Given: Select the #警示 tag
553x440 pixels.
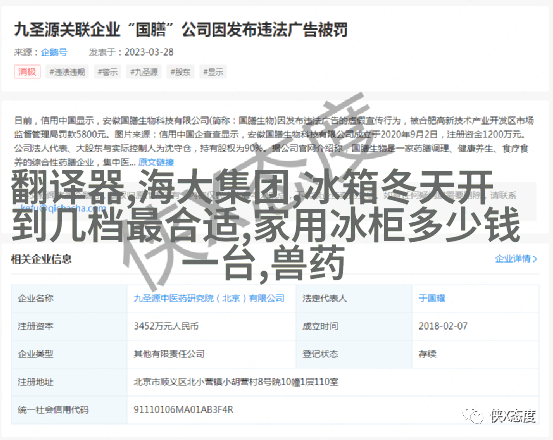Looking at the screenshot, I should (x=108, y=72).
